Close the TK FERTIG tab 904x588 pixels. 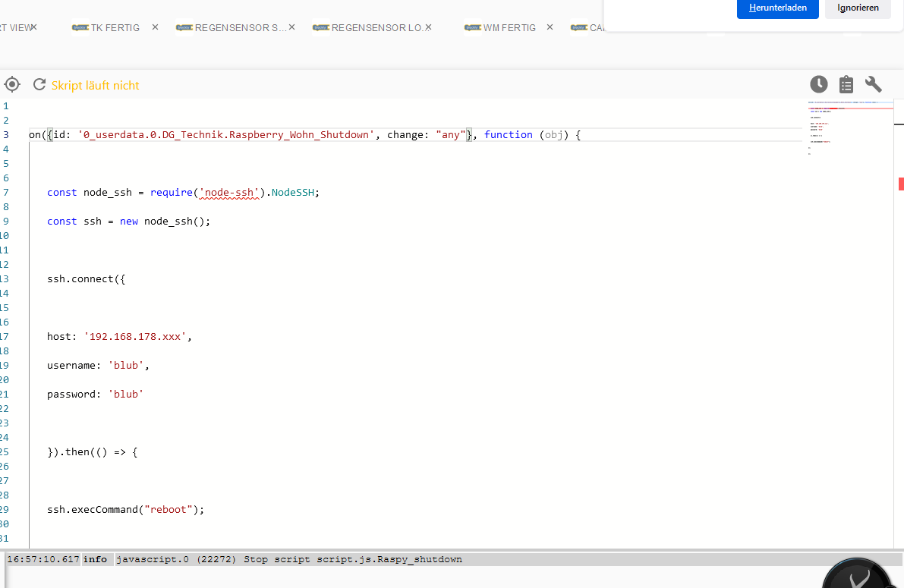(155, 27)
